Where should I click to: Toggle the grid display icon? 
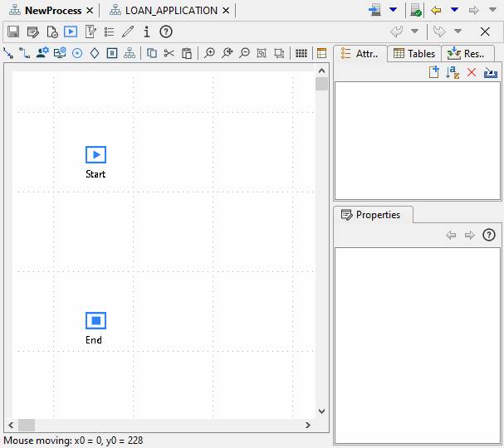[x=302, y=53]
